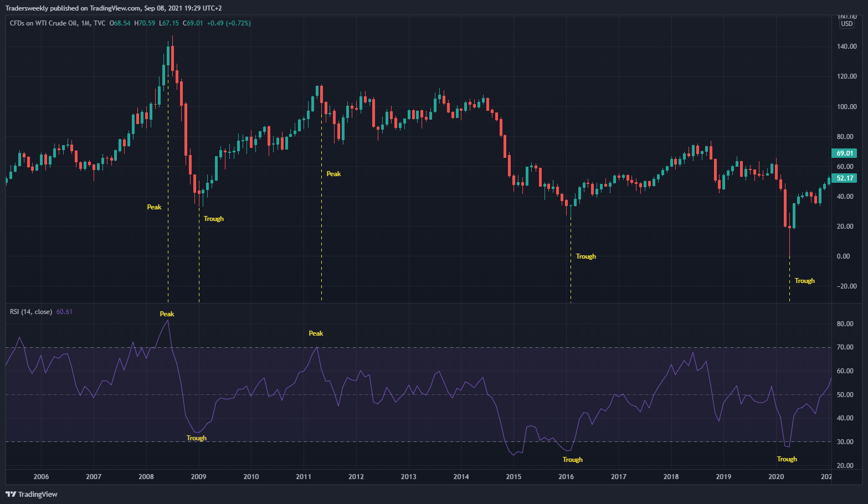
Task: Click the 120.00 price axis label
Action: tap(847, 76)
